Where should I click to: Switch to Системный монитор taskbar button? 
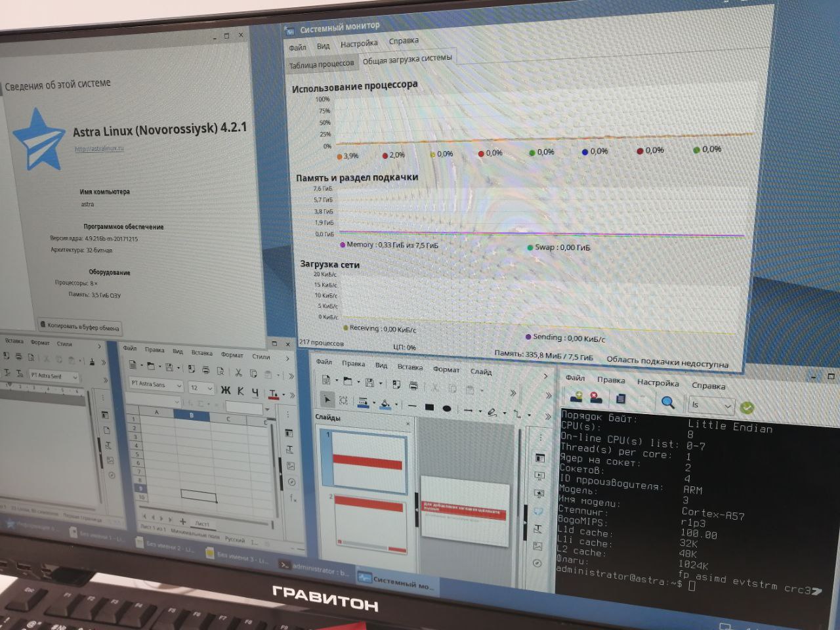396,581
